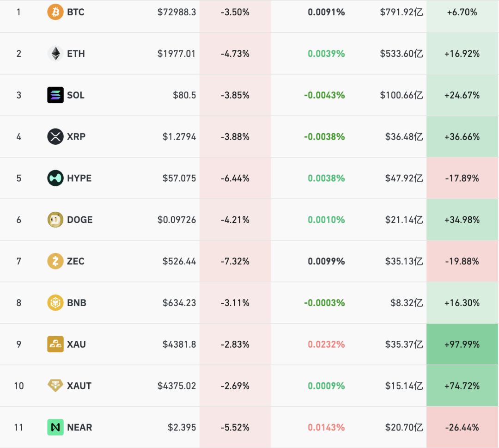
Task: Click the ZEC price $526.44
Action: tap(179, 261)
